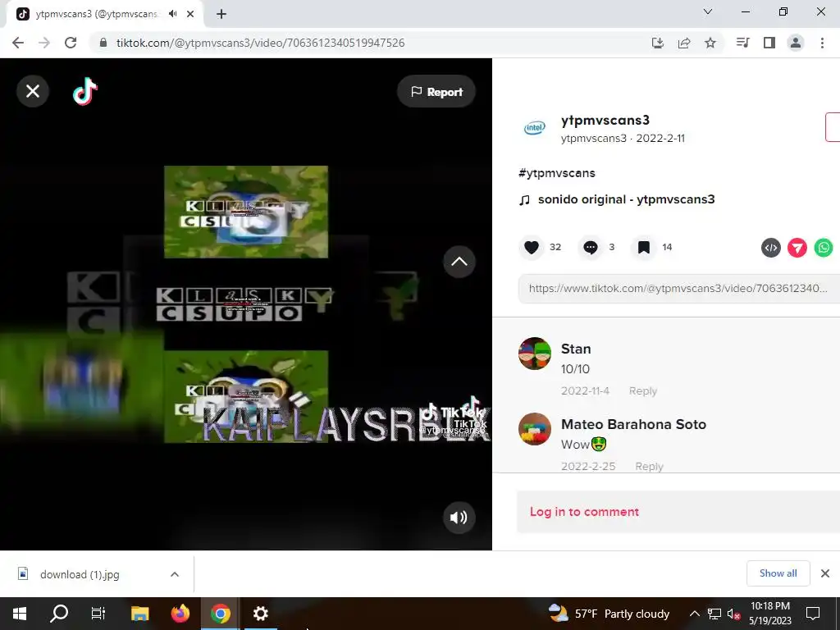Mute tab via tab audio icon
The width and height of the screenshot is (840, 630).
pos(172,14)
